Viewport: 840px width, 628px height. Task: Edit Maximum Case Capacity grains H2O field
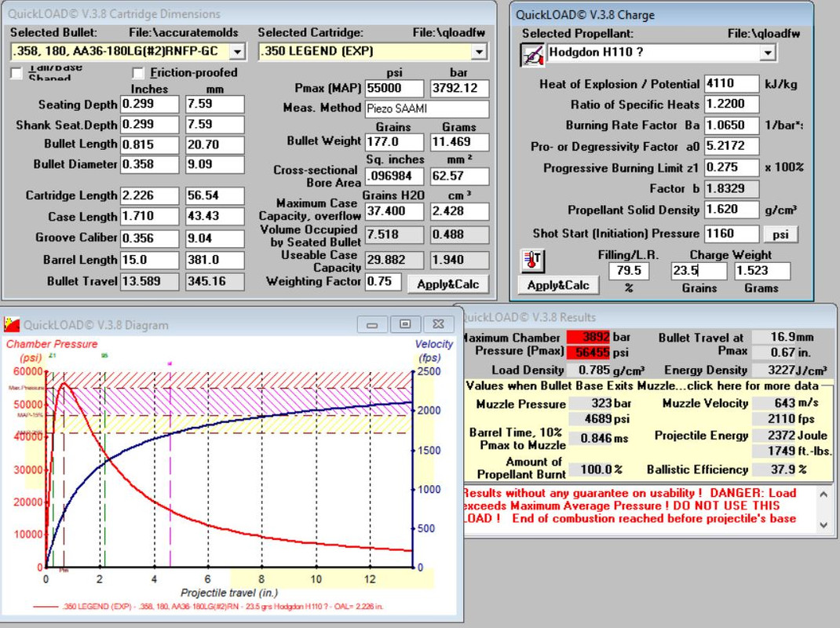[x=394, y=211]
